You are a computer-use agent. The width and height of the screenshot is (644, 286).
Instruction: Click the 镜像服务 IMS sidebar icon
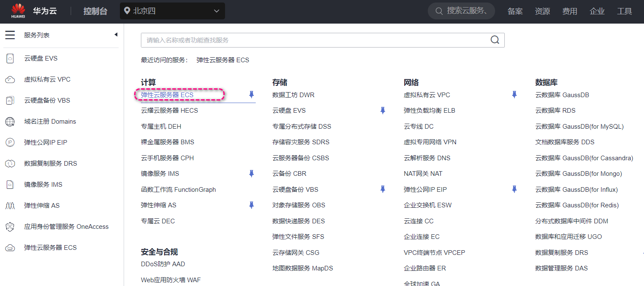point(10,185)
